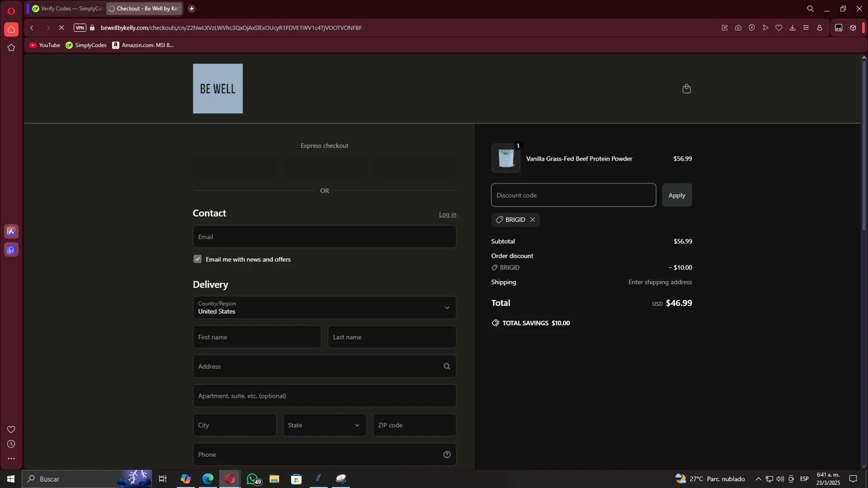Open the volume speaker tray icon

click(x=780, y=479)
